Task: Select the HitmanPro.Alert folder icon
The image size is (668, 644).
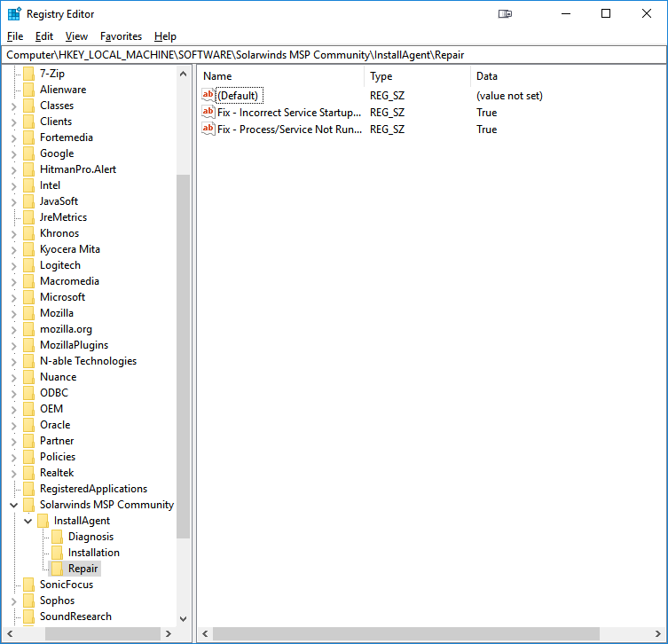Action: (x=28, y=169)
